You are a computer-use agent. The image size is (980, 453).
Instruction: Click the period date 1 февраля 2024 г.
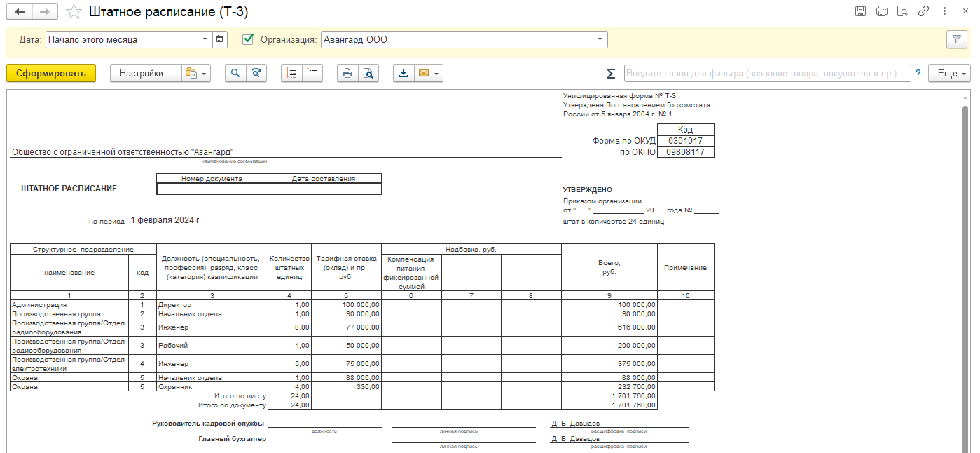pyautogui.click(x=166, y=220)
